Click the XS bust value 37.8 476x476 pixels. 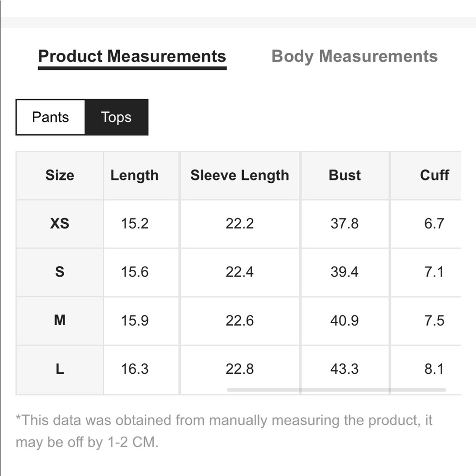[x=345, y=224]
